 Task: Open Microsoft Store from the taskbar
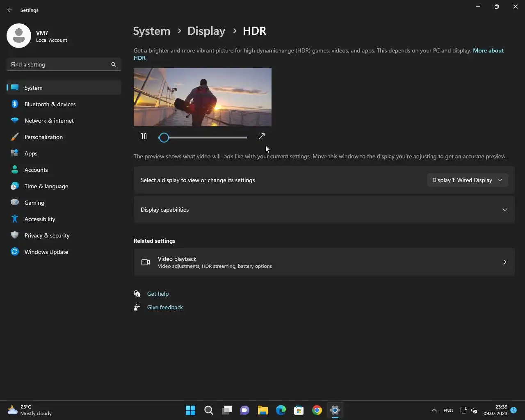click(x=299, y=410)
